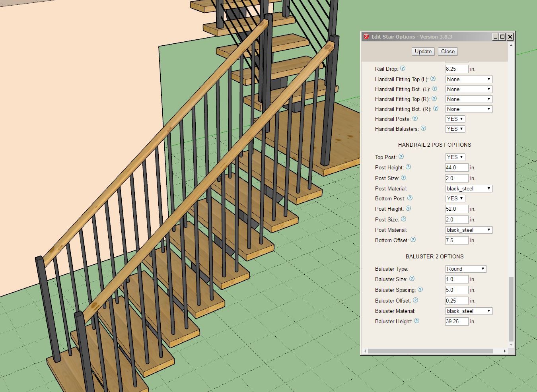Click help icon beside Handrail Fitting Top (R)
This screenshot has width=537, height=392.
coord(434,99)
